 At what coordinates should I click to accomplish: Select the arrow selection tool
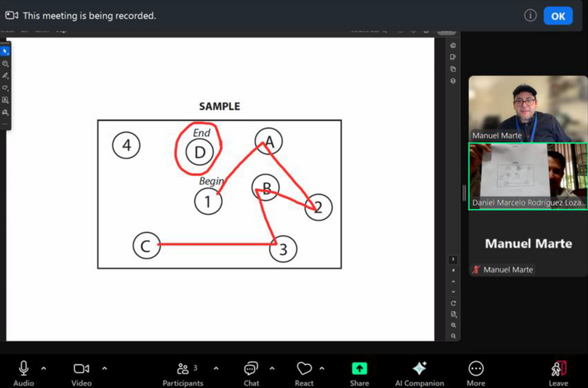[5, 51]
